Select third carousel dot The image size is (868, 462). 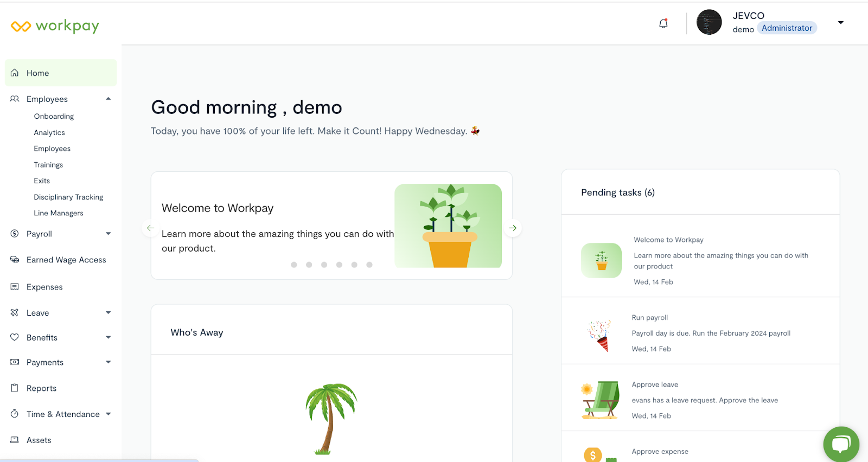point(324,265)
